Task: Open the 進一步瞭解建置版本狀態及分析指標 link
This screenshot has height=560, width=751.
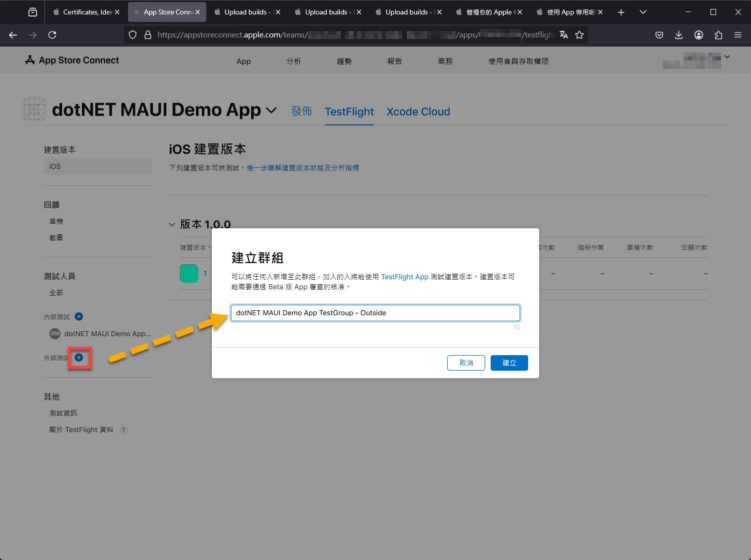Action: click(303, 168)
